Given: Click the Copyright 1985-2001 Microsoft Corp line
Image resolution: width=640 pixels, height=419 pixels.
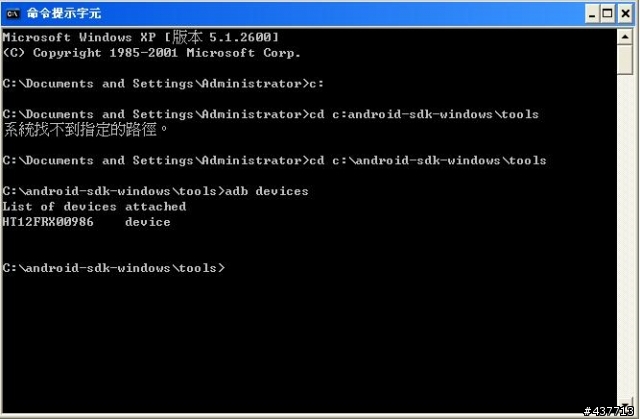Looking at the screenshot, I should coord(151,53).
